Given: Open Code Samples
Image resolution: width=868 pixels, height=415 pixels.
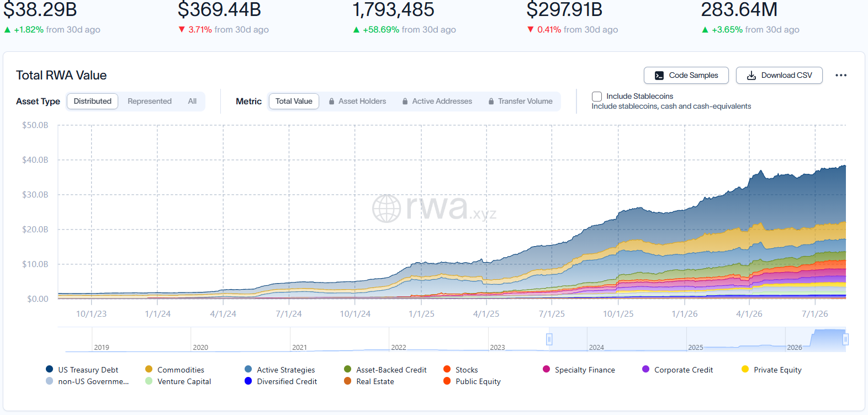Looking at the screenshot, I should click(686, 76).
